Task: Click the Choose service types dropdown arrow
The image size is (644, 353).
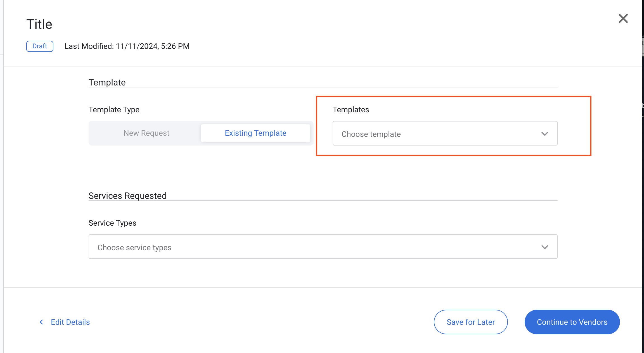Action: click(544, 247)
